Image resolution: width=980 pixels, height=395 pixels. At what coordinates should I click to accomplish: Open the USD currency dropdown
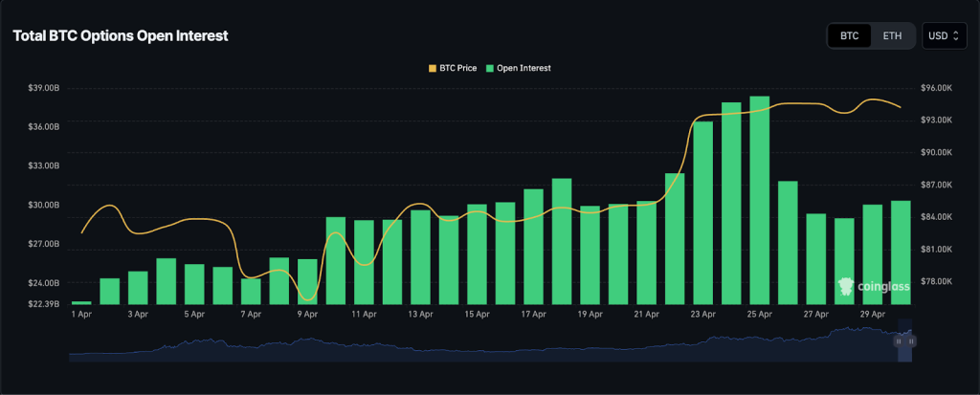coord(944,36)
